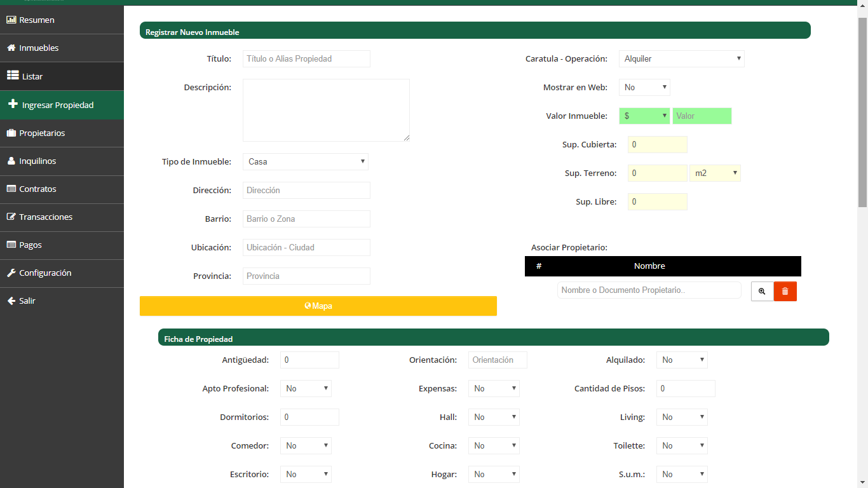Focus the Título text input

coord(306,59)
